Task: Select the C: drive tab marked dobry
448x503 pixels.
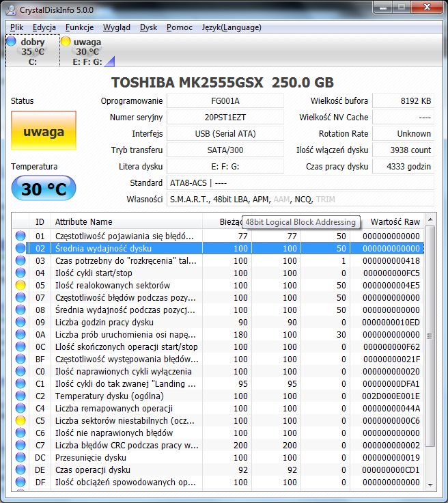Action: [x=33, y=51]
